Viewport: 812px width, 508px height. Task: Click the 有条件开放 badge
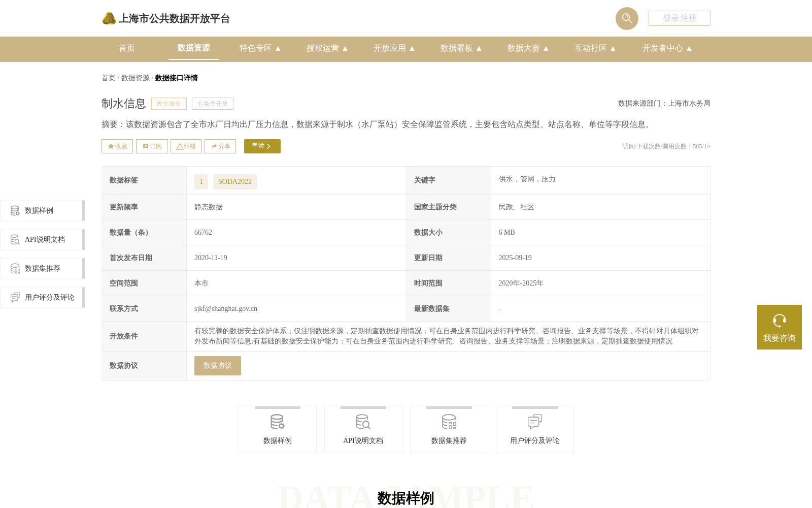[x=213, y=104]
